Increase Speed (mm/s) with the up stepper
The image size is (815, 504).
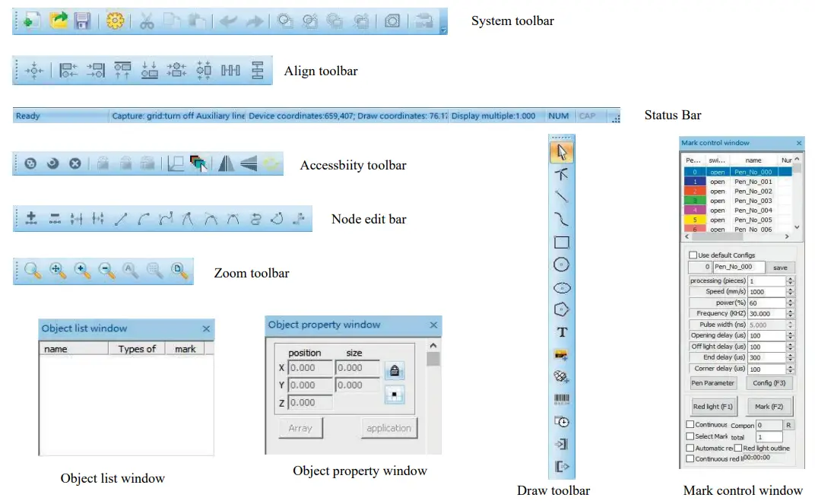790,290
